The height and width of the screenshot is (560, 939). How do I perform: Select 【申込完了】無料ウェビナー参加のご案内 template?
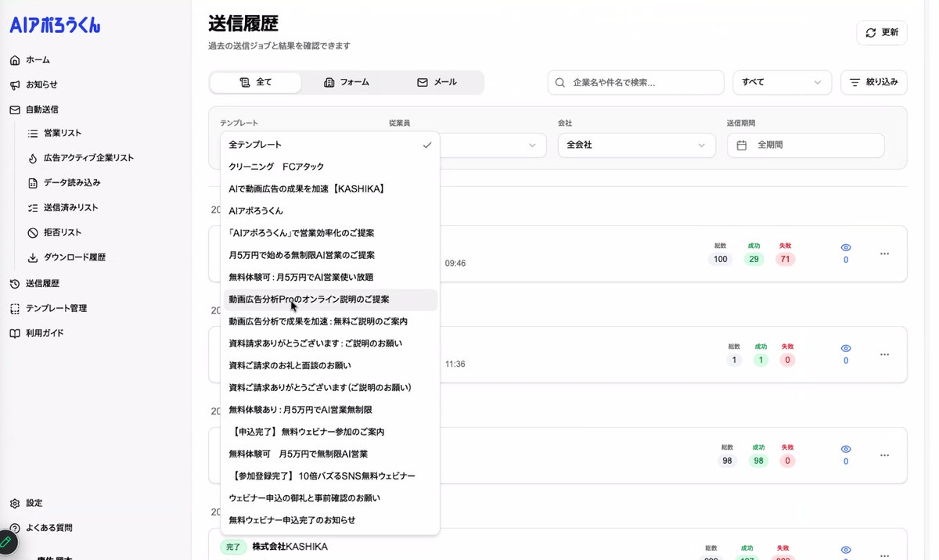click(329, 432)
